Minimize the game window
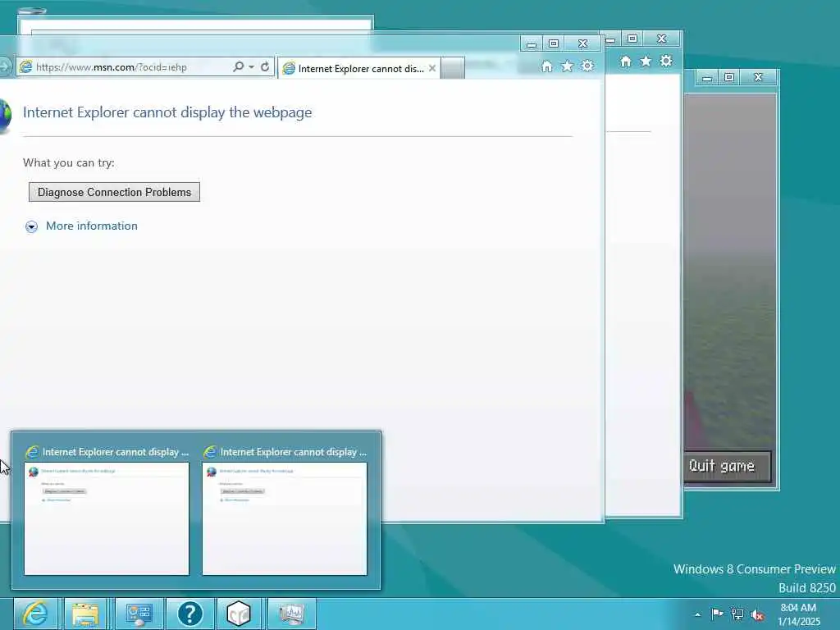 click(707, 77)
